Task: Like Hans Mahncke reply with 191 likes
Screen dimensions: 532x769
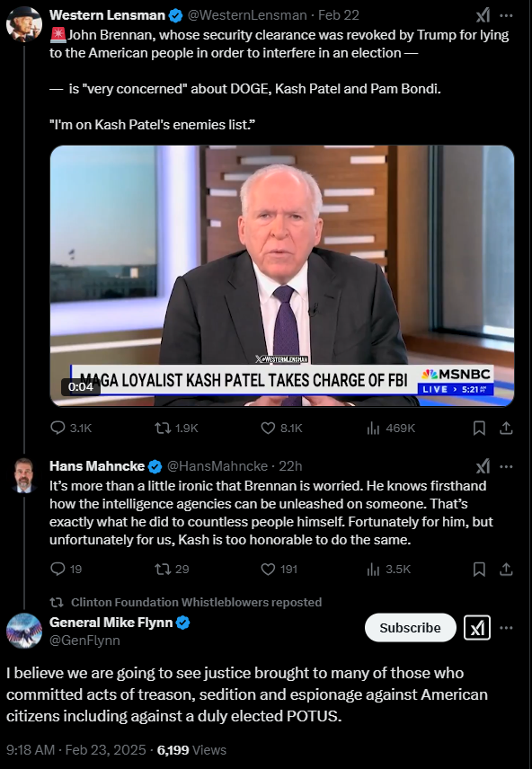Action: pyautogui.click(x=279, y=569)
